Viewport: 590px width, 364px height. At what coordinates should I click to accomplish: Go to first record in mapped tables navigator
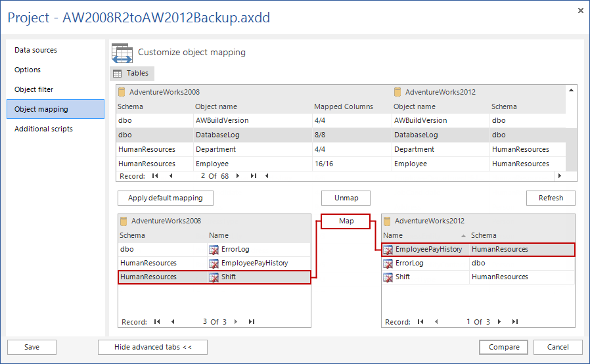tap(155, 176)
